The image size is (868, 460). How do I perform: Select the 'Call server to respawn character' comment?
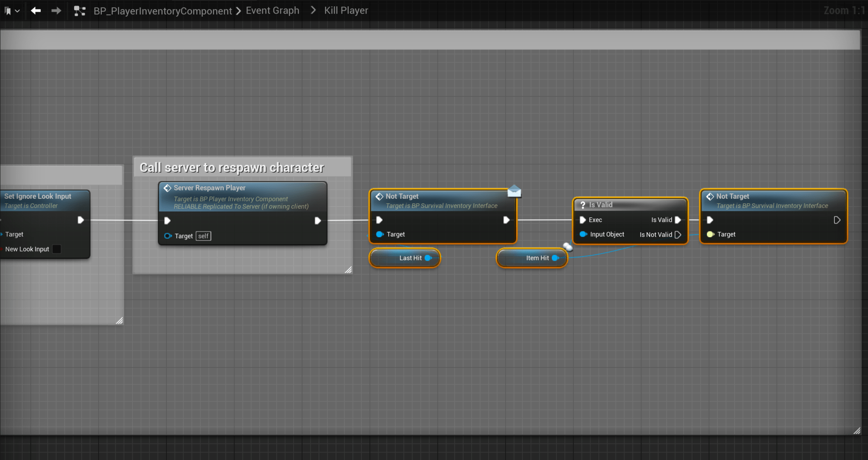click(232, 168)
